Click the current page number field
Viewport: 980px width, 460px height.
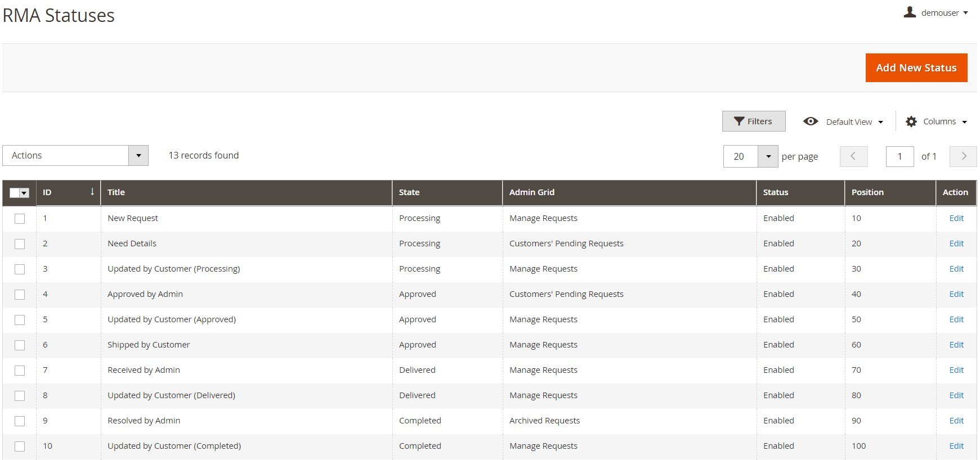click(900, 156)
